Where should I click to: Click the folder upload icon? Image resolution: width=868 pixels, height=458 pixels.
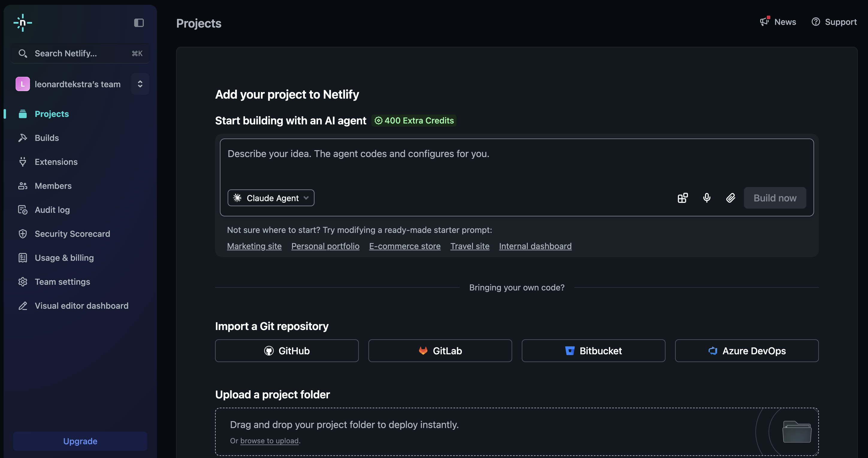pos(796,431)
